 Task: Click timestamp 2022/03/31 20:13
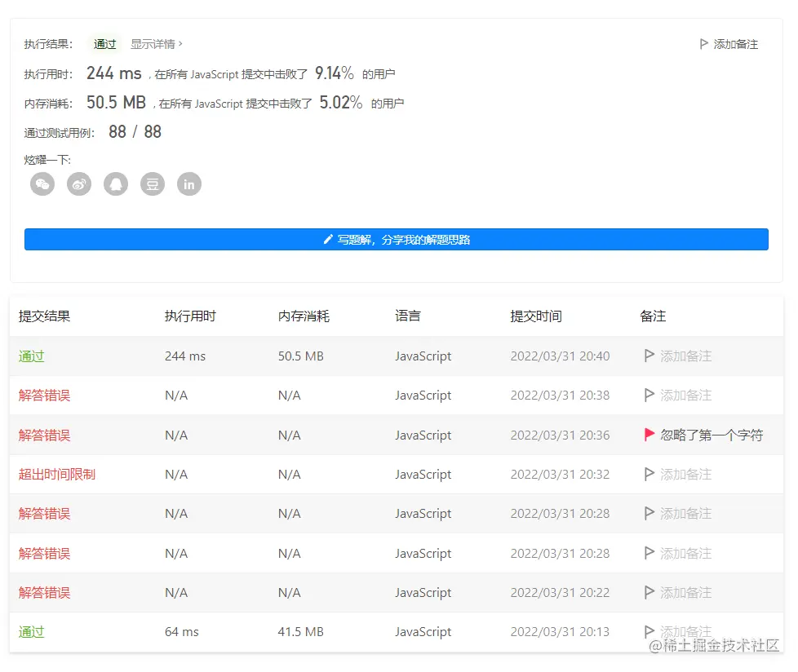[560, 632]
